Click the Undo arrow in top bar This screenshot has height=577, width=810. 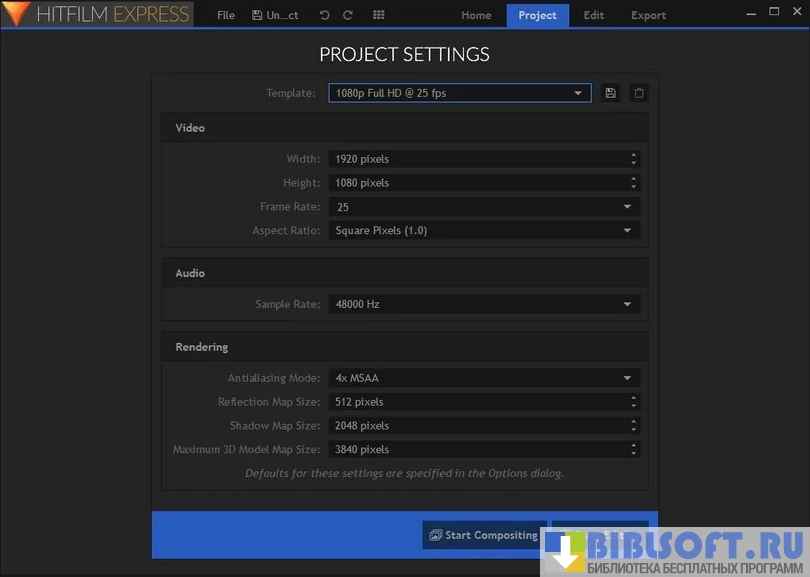(x=324, y=15)
